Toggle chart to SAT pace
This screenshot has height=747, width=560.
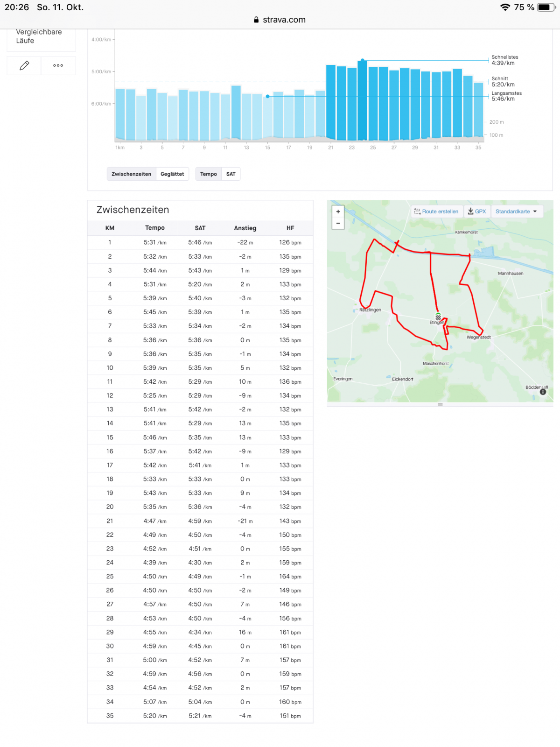click(231, 174)
